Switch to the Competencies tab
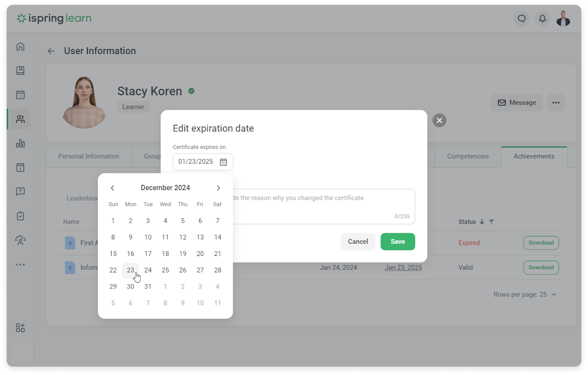The image size is (588, 375). [468, 156]
